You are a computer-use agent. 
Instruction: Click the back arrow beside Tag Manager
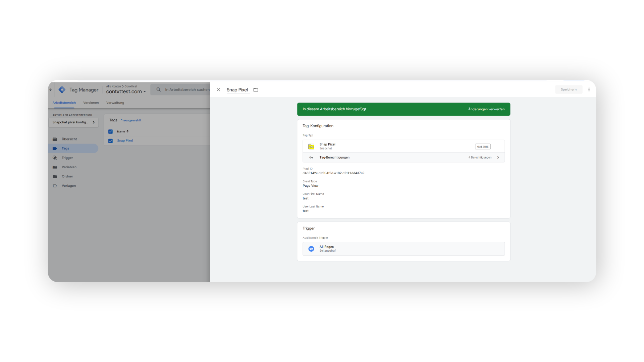point(51,90)
